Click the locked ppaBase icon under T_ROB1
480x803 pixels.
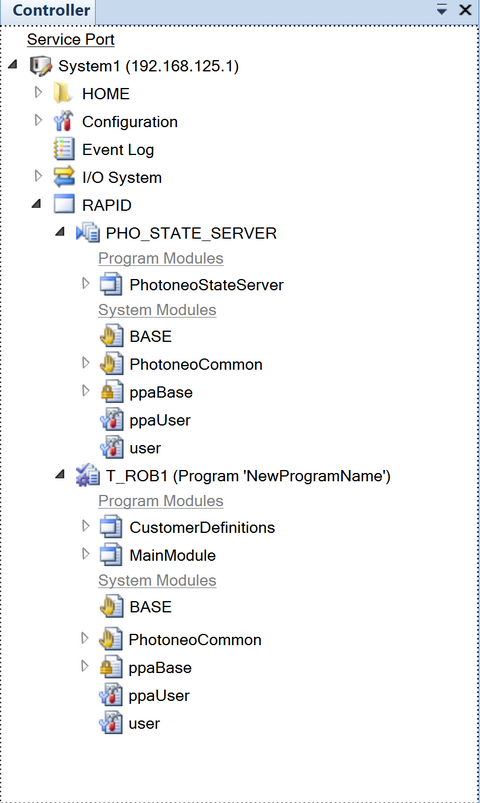(x=111, y=667)
